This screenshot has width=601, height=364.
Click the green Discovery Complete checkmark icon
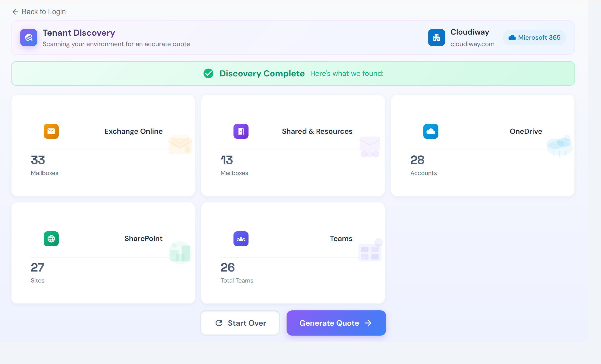point(208,73)
